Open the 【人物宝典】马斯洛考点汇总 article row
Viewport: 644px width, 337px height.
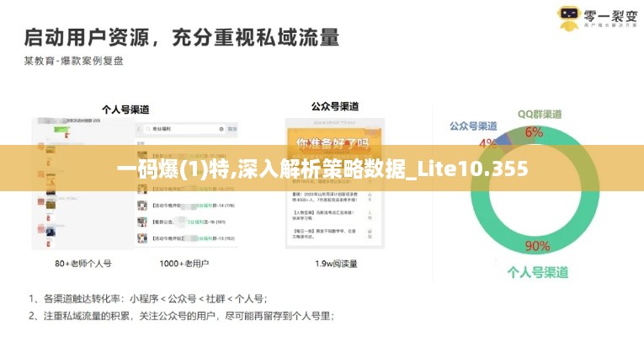(x=333, y=216)
